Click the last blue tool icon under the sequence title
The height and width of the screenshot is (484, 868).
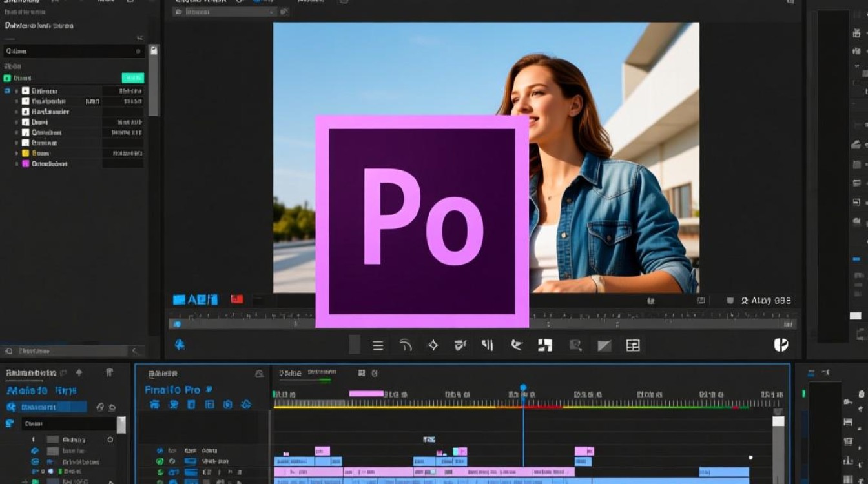tap(245, 405)
